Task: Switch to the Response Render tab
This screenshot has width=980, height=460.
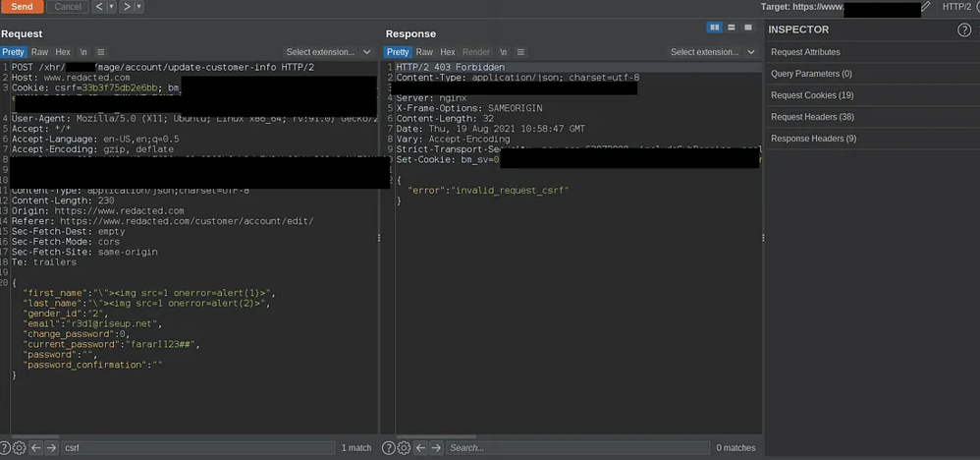Action: pyautogui.click(x=476, y=52)
